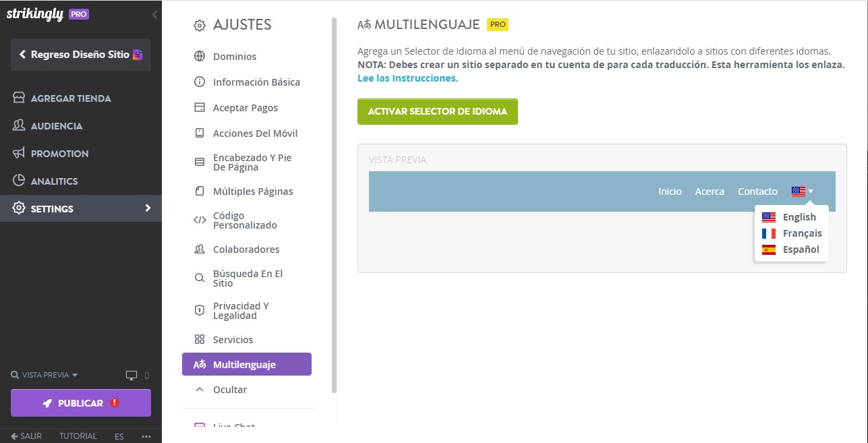Click the red alert badge on Publicar
868x443 pixels.
point(115,403)
